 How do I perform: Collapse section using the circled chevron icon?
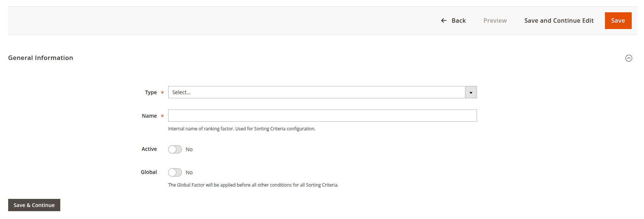629,58
